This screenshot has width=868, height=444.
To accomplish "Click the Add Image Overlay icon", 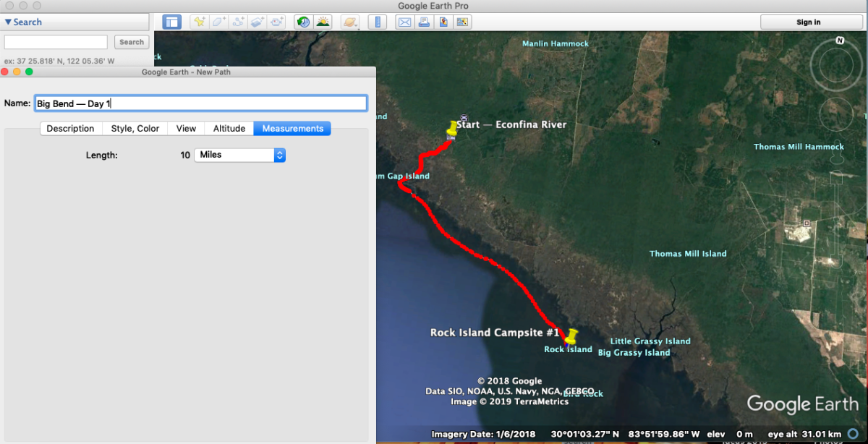I will 258,22.
